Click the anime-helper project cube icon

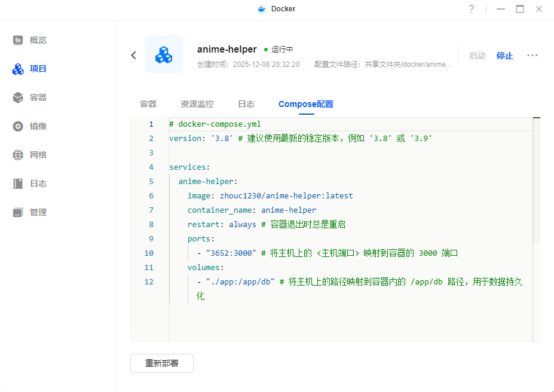point(163,55)
